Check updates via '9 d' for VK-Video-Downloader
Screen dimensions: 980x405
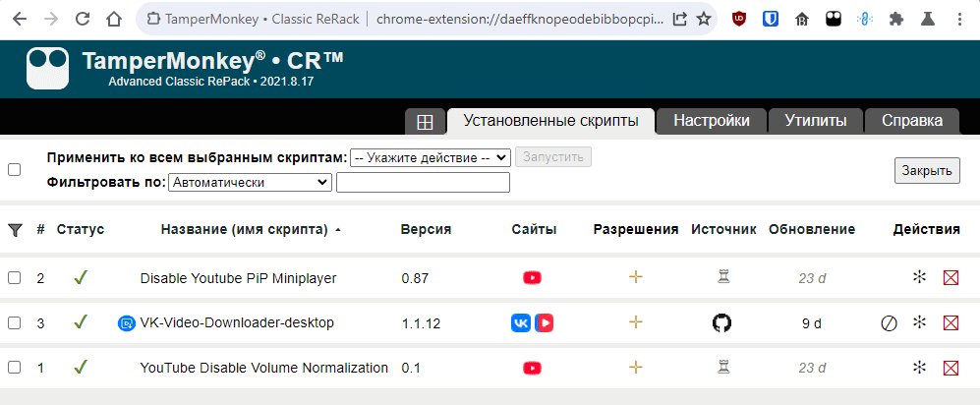click(x=812, y=323)
